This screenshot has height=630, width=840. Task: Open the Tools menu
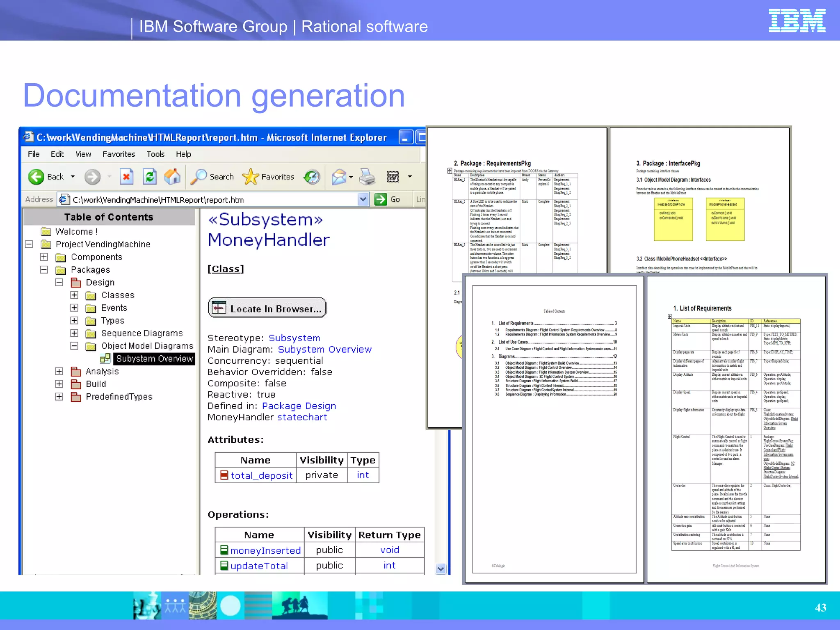pyautogui.click(x=155, y=154)
